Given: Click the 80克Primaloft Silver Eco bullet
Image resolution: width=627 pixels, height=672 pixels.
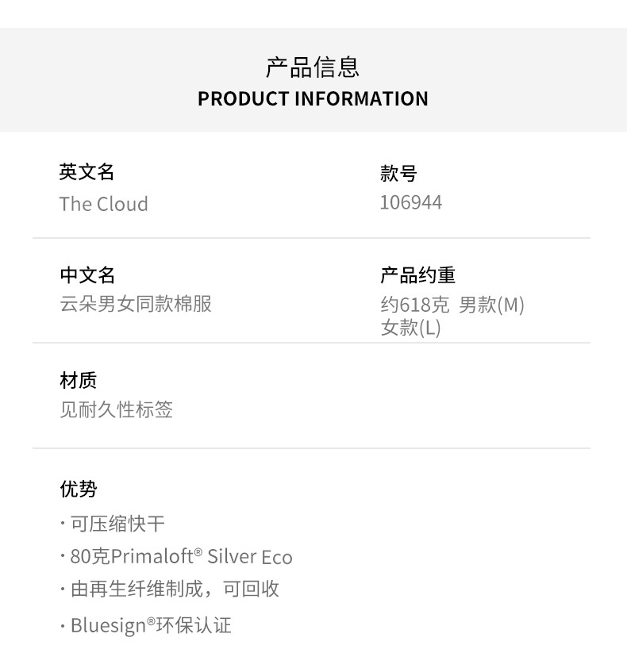Looking at the screenshot, I should (180, 557).
